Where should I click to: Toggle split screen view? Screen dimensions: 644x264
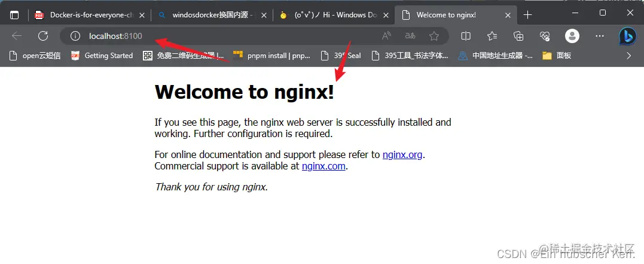466,36
